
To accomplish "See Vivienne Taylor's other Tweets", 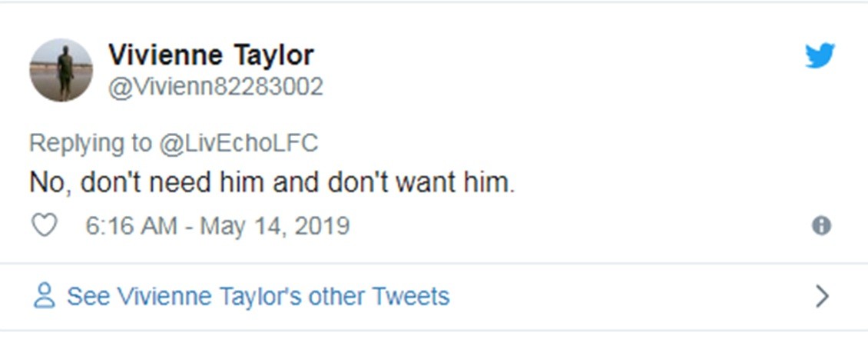I will (x=257, y=296).
